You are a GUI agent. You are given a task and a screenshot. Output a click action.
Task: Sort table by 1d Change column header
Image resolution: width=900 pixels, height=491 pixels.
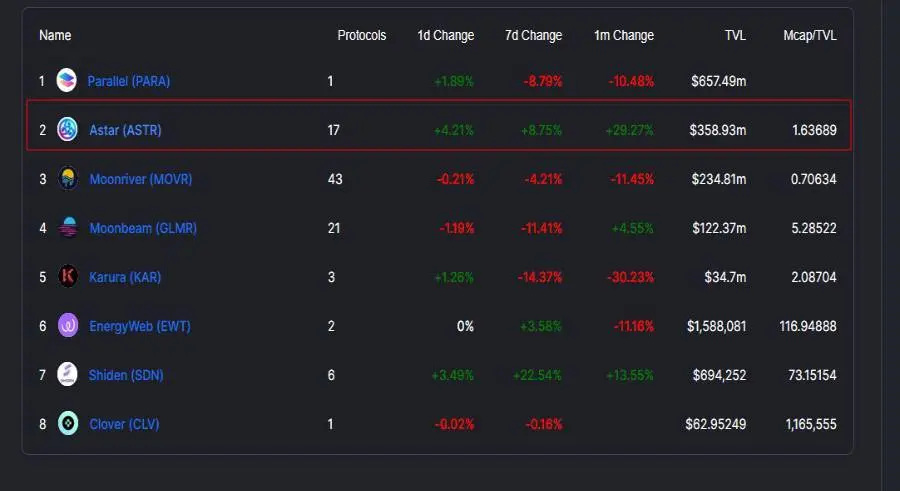click(445, 35)
